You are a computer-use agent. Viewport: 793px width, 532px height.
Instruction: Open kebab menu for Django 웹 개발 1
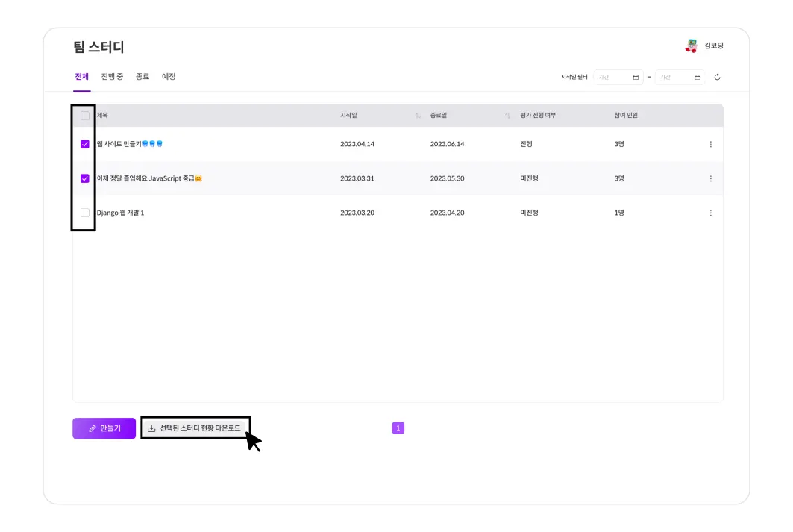pos(710,213)
